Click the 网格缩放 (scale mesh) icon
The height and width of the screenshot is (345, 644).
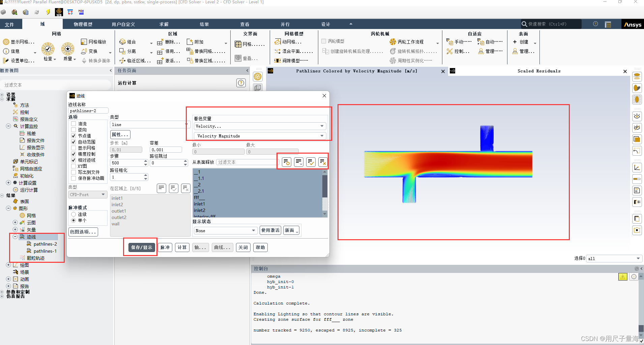pyautogui.click(x=84, y=42)
